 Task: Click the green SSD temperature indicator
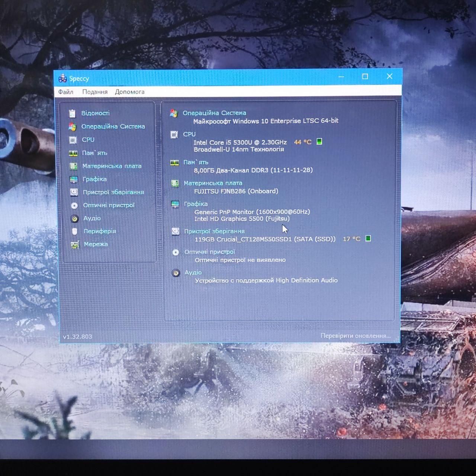pyautogui.click(x=368, y=238)
